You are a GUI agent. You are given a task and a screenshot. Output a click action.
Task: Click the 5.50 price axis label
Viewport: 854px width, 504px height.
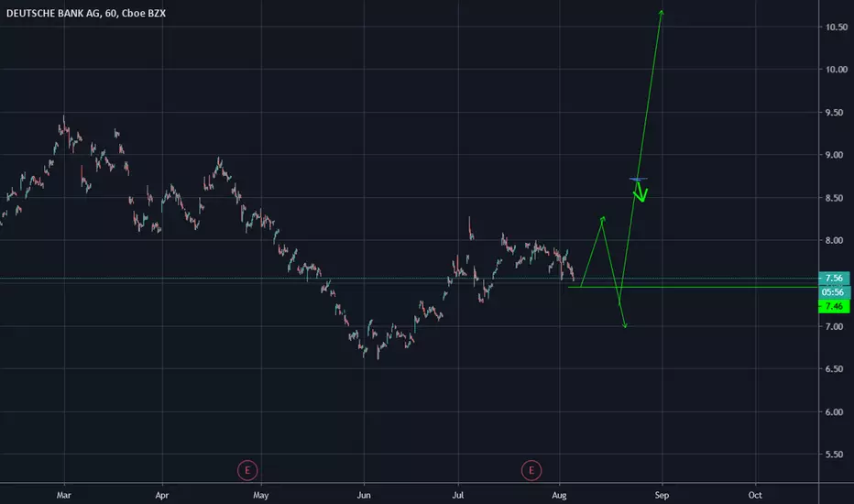tap(837, 455)
